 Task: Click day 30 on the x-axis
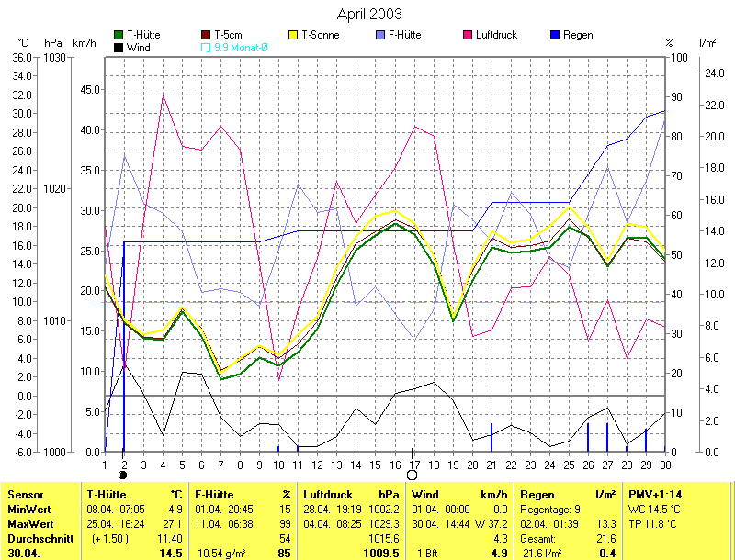point(665,465)
